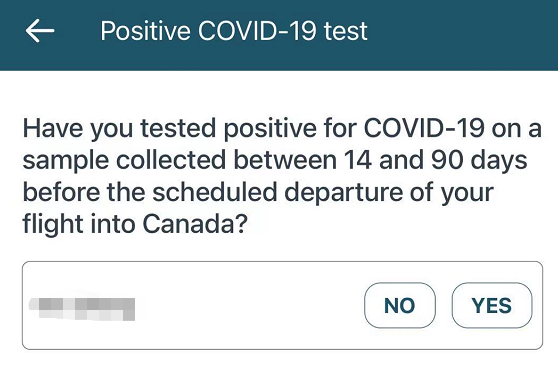Image resolution: width=558 pixels, height=370 pixels.
Task: Choose the rounded YES button
Action: 492,305
